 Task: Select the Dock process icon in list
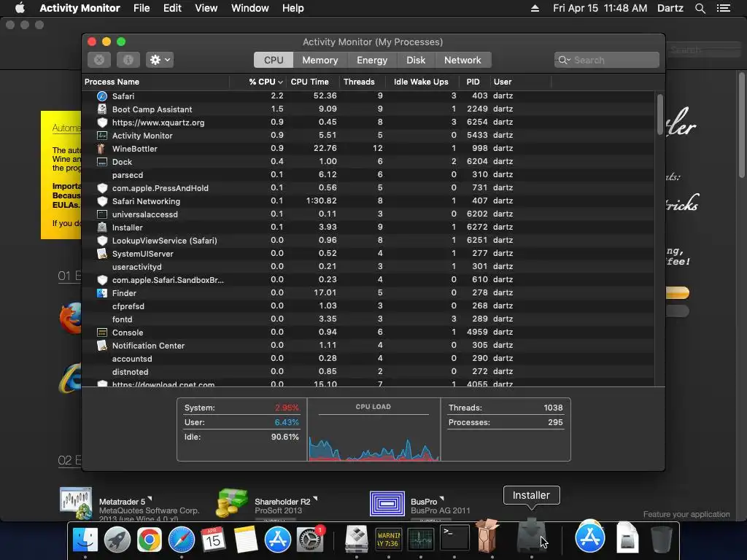[x=102, y=162]
